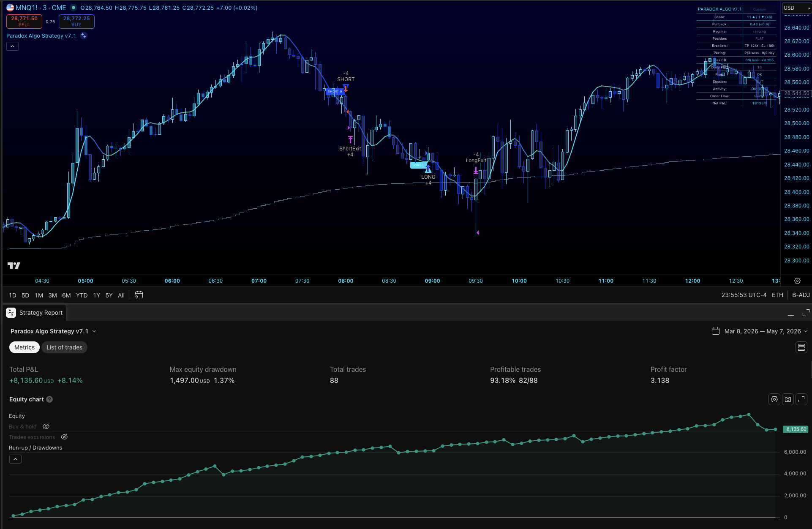Maximize the Strategy Report panel
The height and width of the screenshot is (529, 812).
[806, 313]
